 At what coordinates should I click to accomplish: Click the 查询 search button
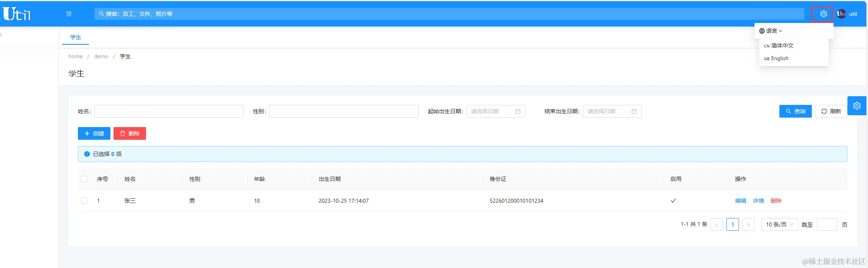point(796,111)
